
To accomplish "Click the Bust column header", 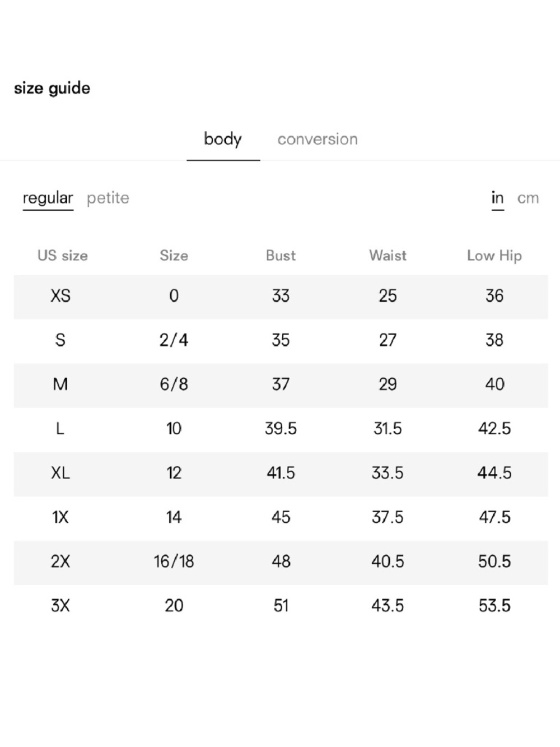I will [x=281, y=256].
